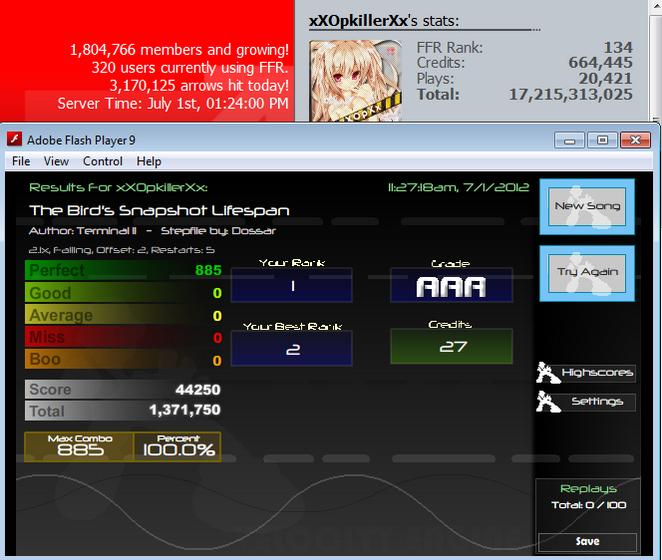Open the File menu
The width and height of the screenshot is (662, 560).
tap(21, 161)
